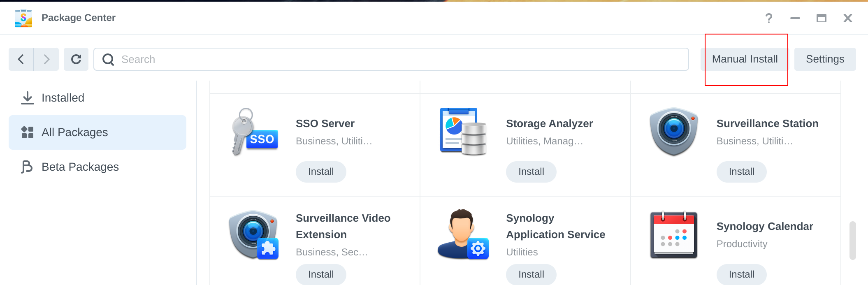Maximize the Package Center window
868x285 pixels.
822,18
